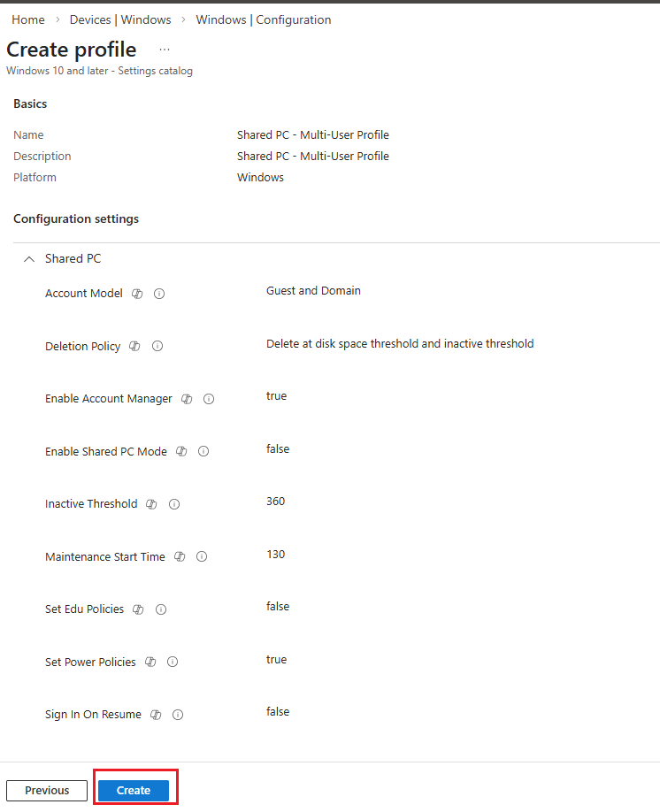Open Copilot for Enable Account Manager

point(187,399)
